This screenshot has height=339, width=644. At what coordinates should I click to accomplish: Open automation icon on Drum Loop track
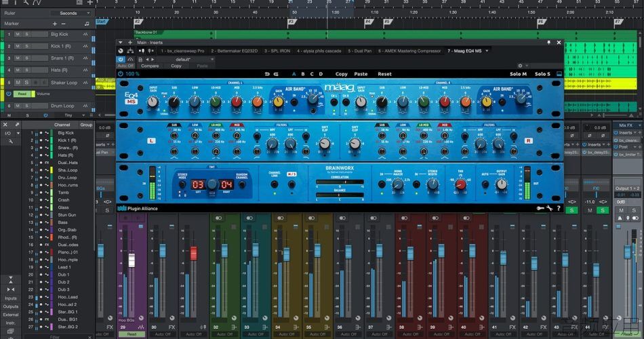coord(85,106)
